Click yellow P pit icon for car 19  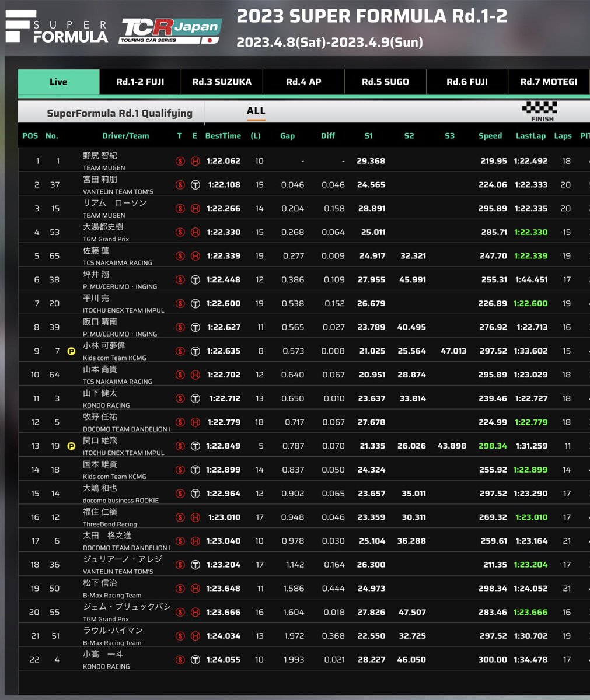pos(71,446)
